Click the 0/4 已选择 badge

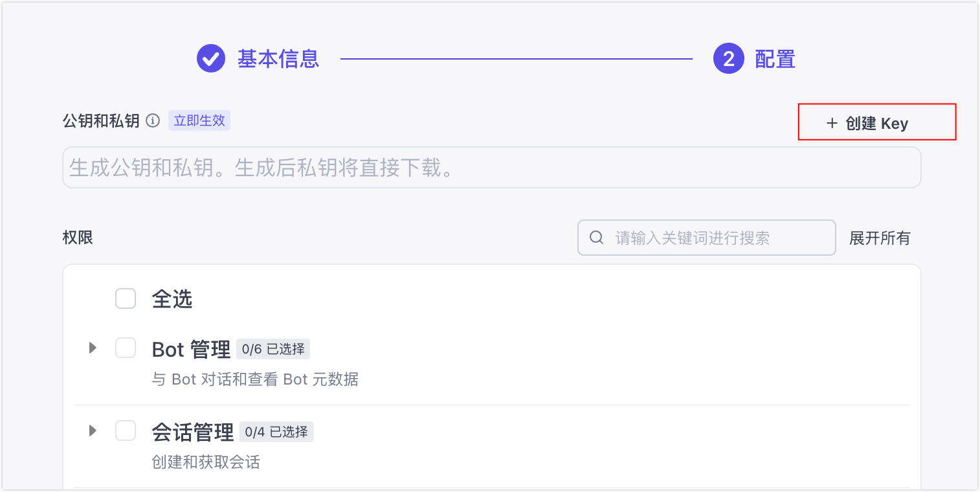pos(276,432)
